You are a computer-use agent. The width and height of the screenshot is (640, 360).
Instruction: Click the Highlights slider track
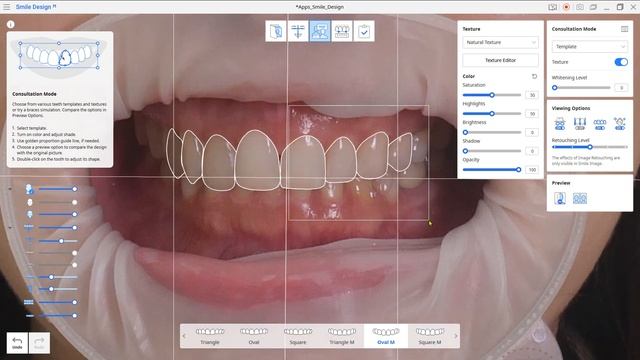pos(492,114)
